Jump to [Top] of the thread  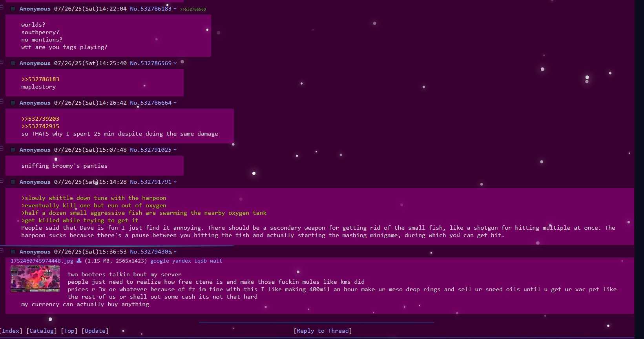[x=69, y=331]
